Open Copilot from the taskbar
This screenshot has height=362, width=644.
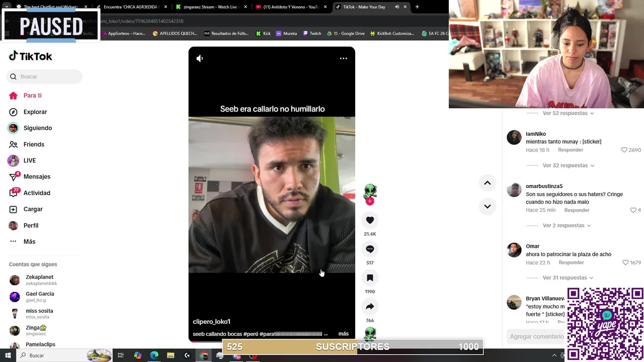(x=137, y=355)
